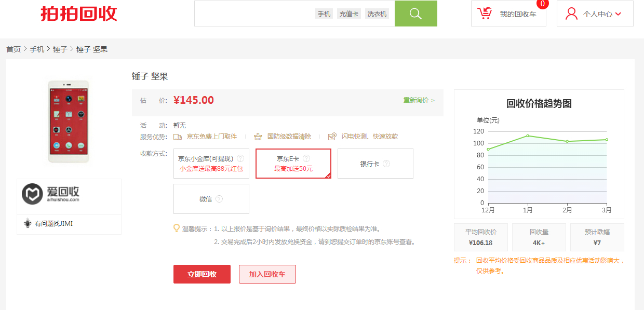This screenshot has width=644, height=310.
Task: Click the green search magnifier icon
Action: point(415,14)
